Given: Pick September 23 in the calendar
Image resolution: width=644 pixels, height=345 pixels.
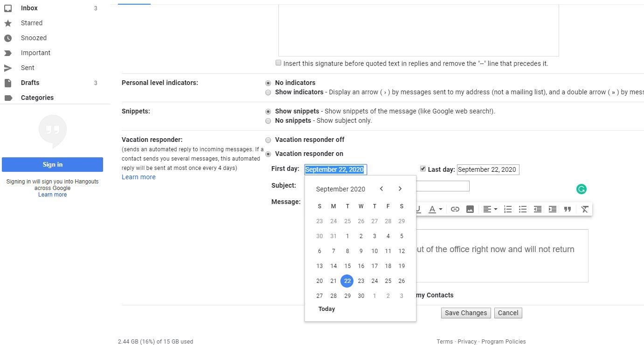Looking at the screenshot, I should click(x=361, y=281).
